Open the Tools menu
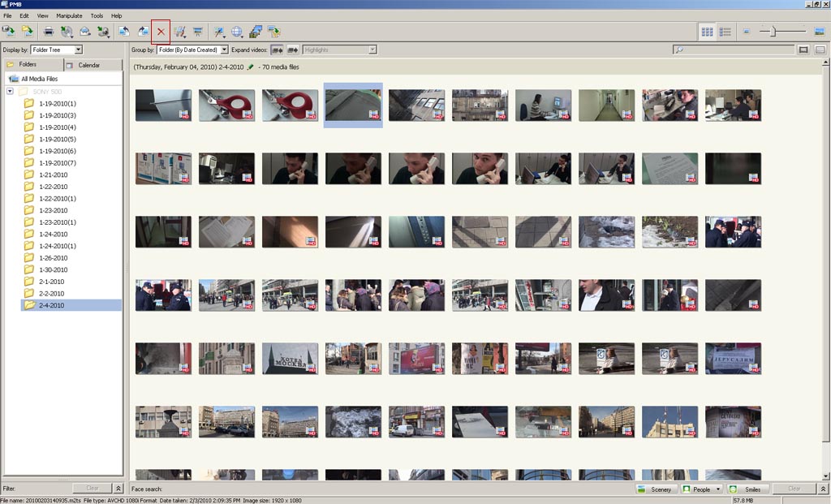The image size is (831, 504). (97, 16)
